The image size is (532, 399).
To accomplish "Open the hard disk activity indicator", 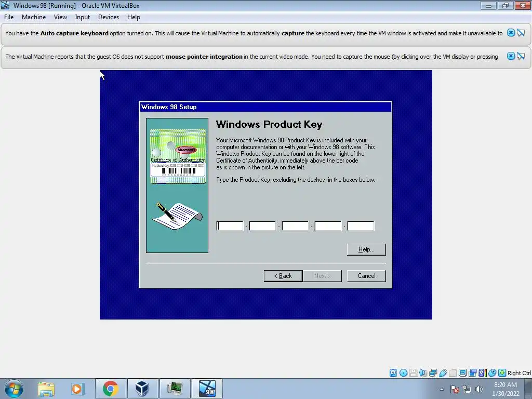I will (x=393, y=373).
